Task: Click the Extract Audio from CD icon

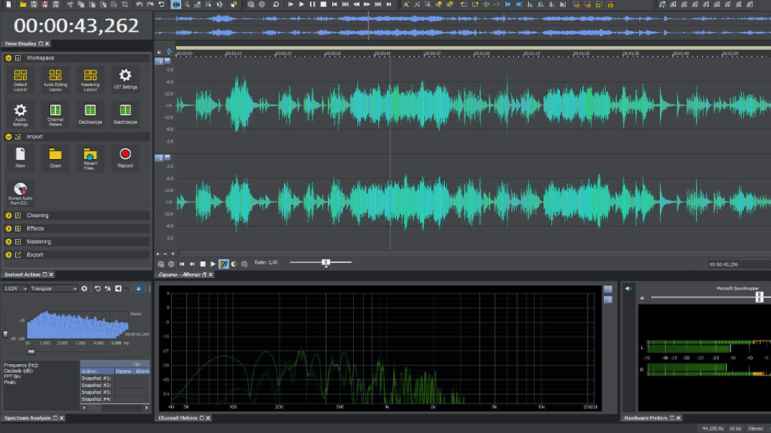Action: 21,189
